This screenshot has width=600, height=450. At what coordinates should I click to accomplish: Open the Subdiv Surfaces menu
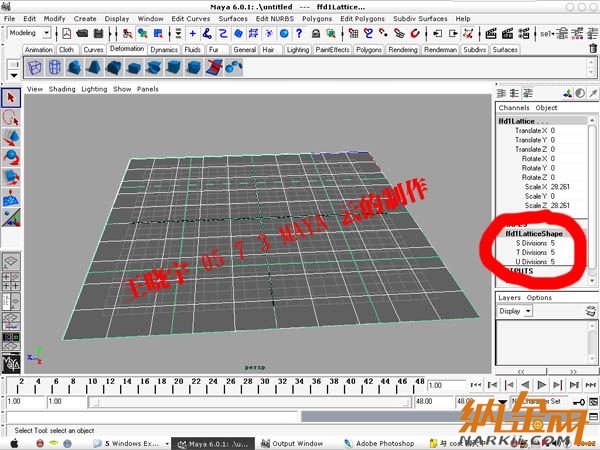pyautogui.click(x=420, y=18)
